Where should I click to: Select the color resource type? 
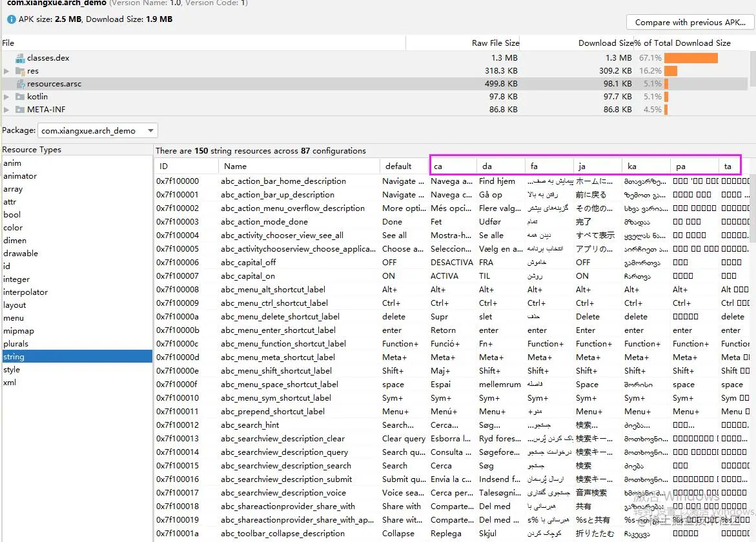77,228
